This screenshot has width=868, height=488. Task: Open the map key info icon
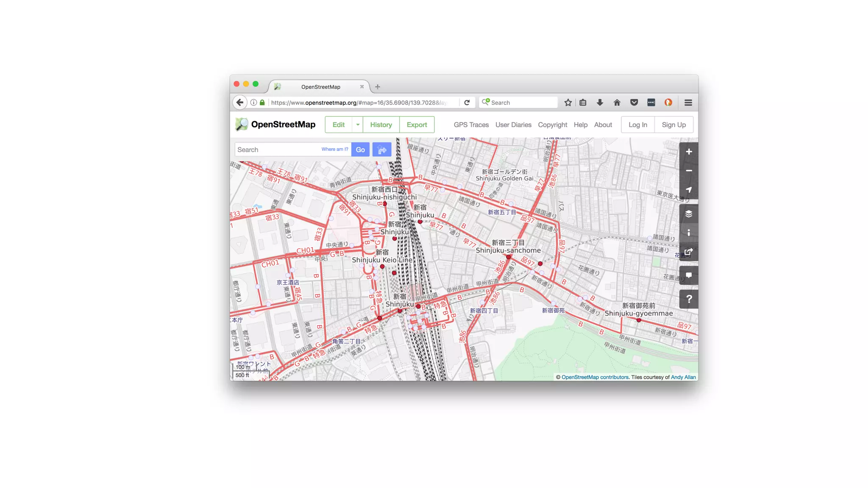pyautogui.click(x=689, y=233)
